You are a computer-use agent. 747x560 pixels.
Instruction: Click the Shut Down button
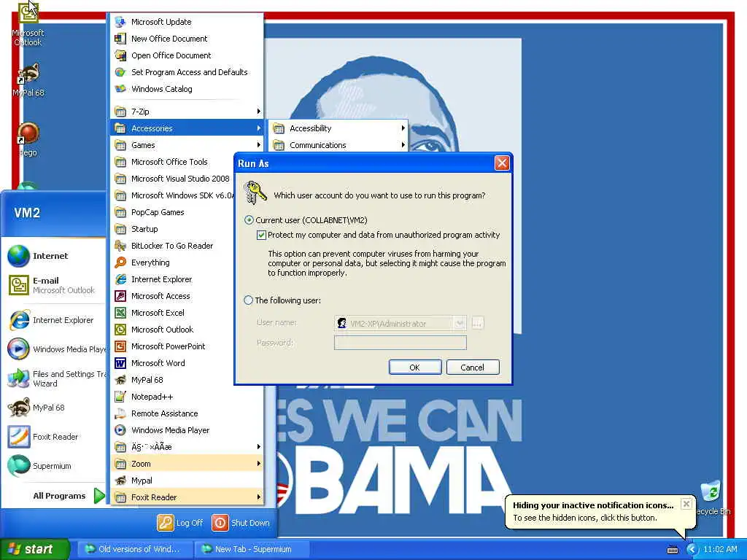241,523
